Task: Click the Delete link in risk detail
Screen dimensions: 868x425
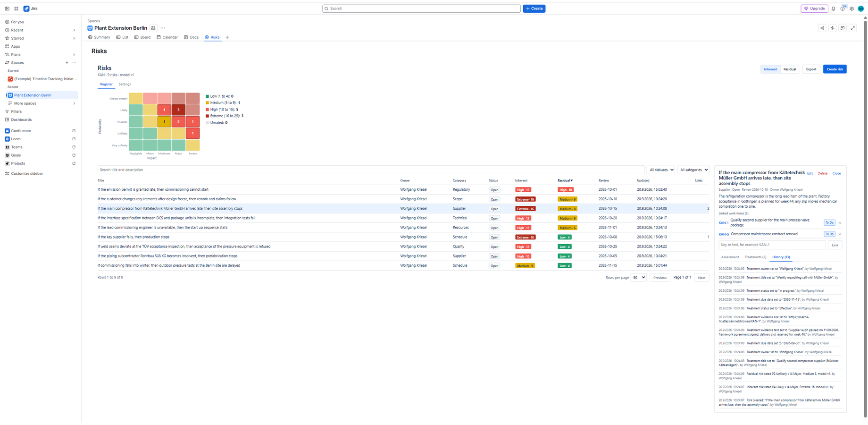Action: coord(823,173)
